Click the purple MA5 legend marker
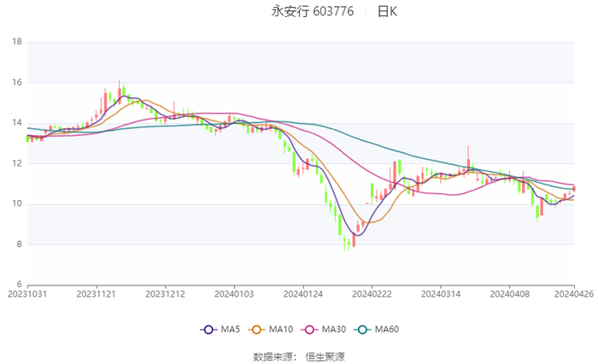The width and height of the screenshot is (598, 364). pos(208,330)
